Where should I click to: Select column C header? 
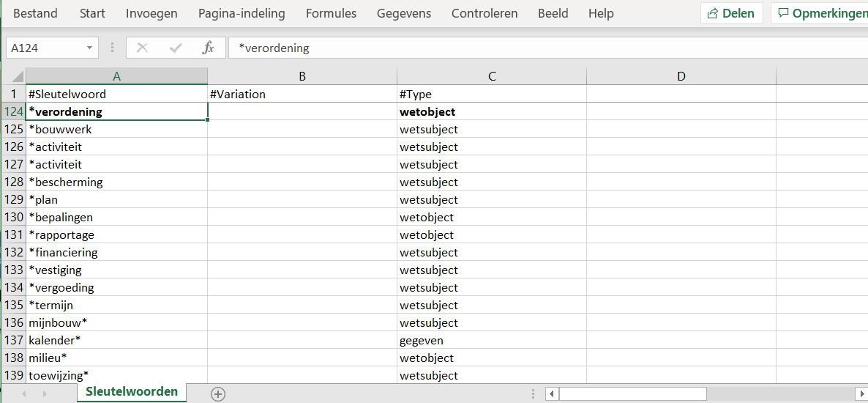click(x=492, y=76)
